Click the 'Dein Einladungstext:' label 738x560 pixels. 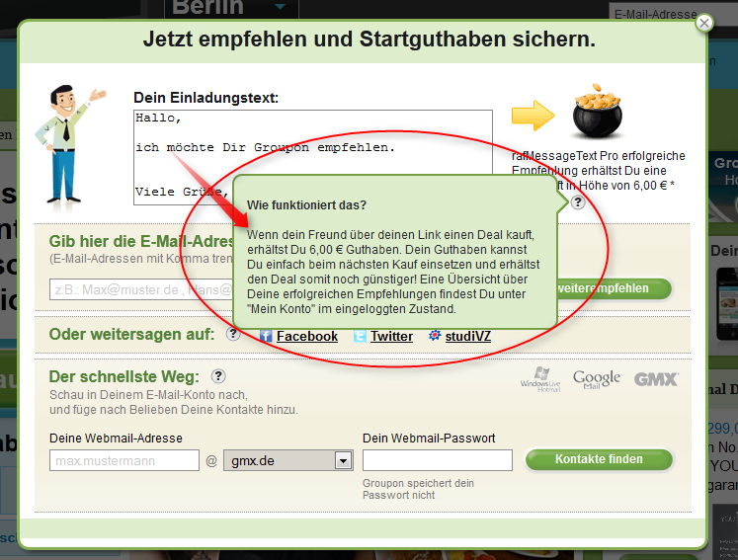tap(206, 98)
